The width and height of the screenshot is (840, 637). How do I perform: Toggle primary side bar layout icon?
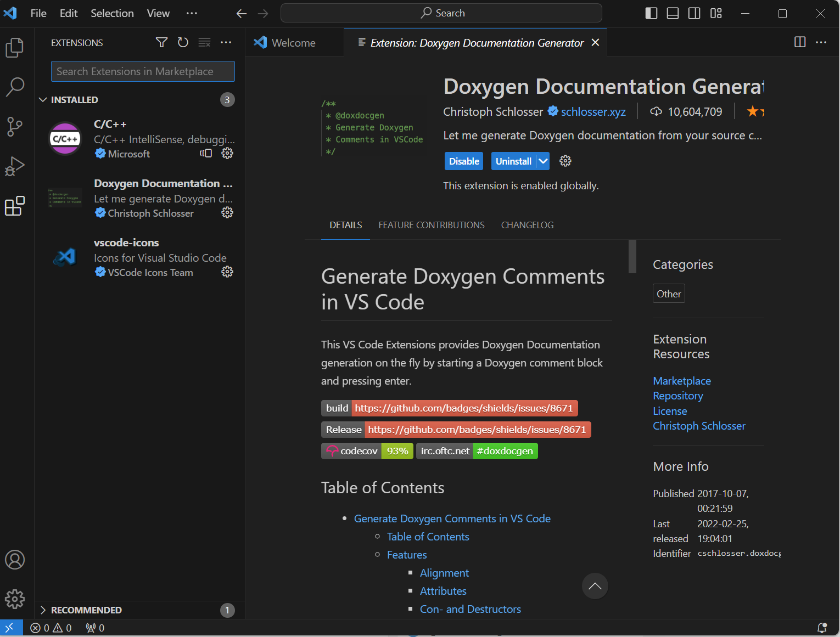tap(651, 13)
